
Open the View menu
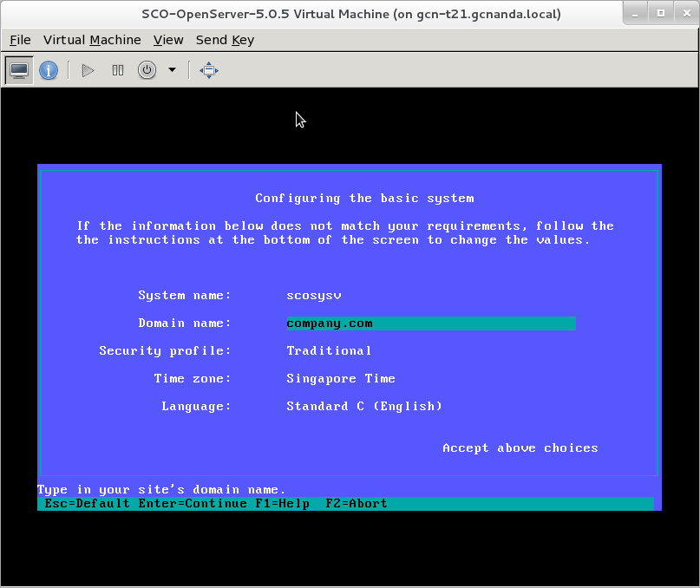coord(168,40)
